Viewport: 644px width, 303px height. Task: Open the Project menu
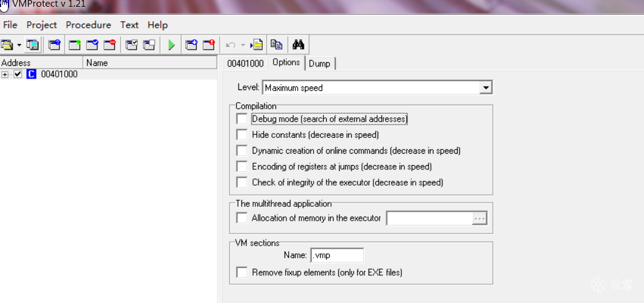point(42,25)
